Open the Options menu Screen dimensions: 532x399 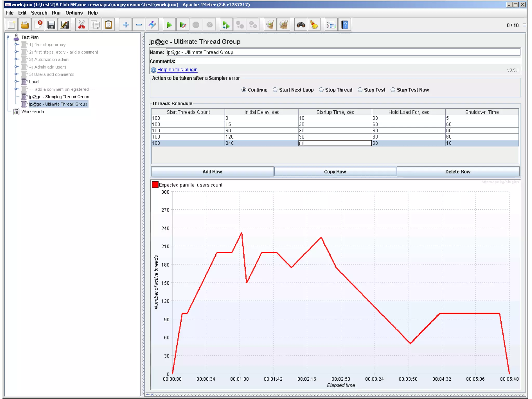pyautogui.click(x=74, y=13)
